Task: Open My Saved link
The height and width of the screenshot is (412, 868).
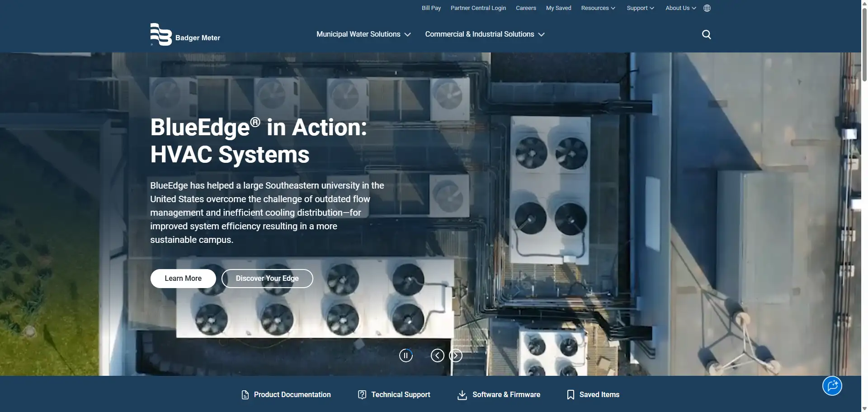Action: pos(558,8)
